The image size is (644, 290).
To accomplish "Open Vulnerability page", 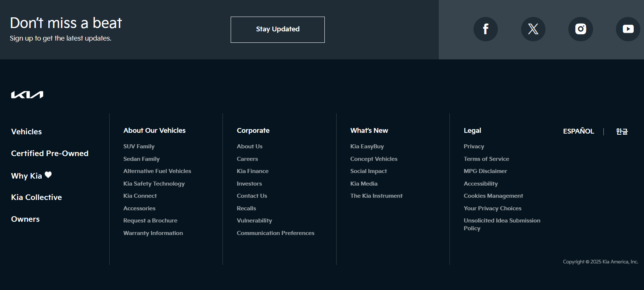I will tap(255, 221).
